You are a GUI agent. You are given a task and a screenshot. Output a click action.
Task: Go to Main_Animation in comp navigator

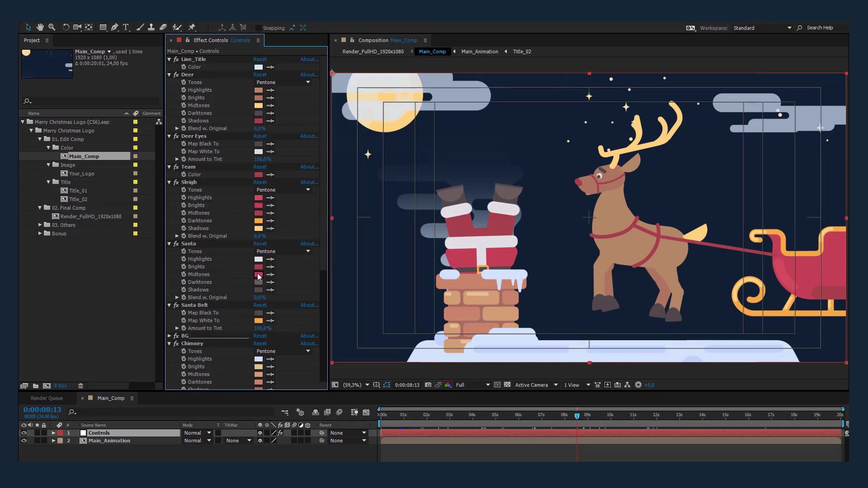(x=480, y=52)
